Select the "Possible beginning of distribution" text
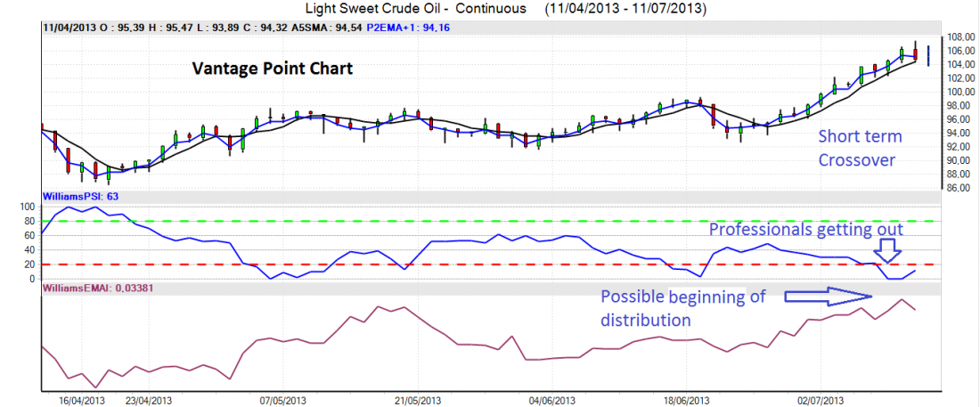 pyautogui.click(x=682, y=308)
